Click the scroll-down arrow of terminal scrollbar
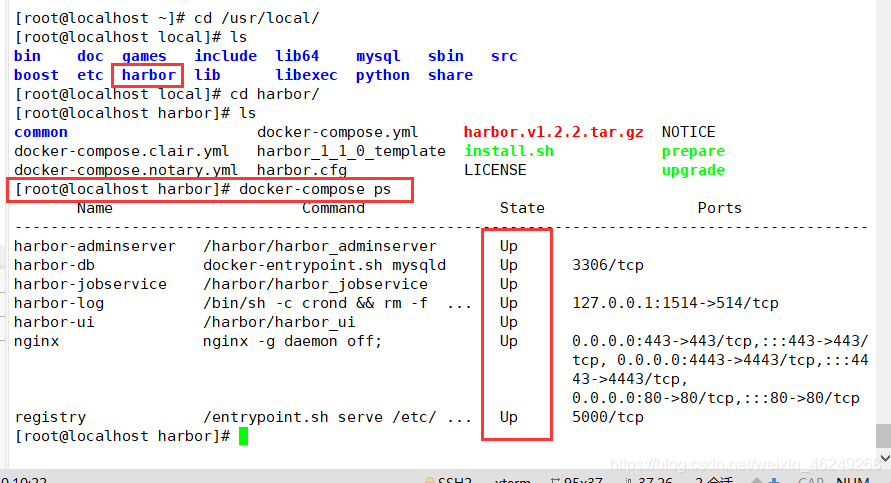Image resolution: width=891 pixels, height=483 pixels. [884, 458]
